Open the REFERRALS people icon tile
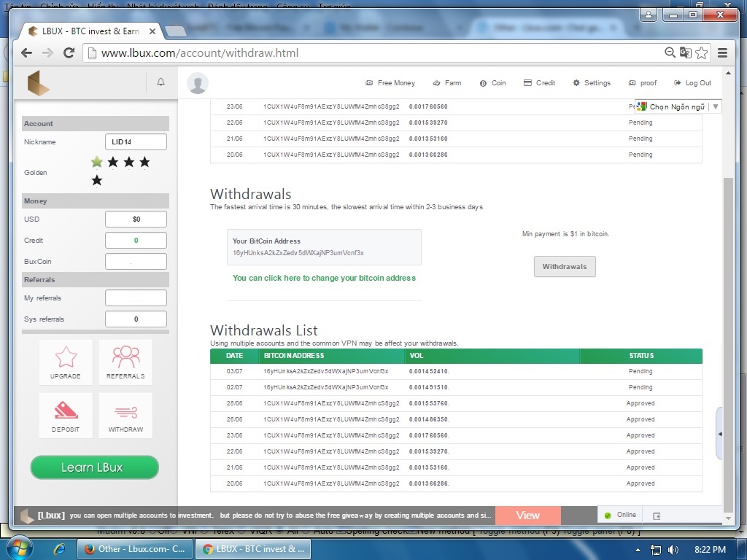The image size is (747, 560). pos(125,362)
